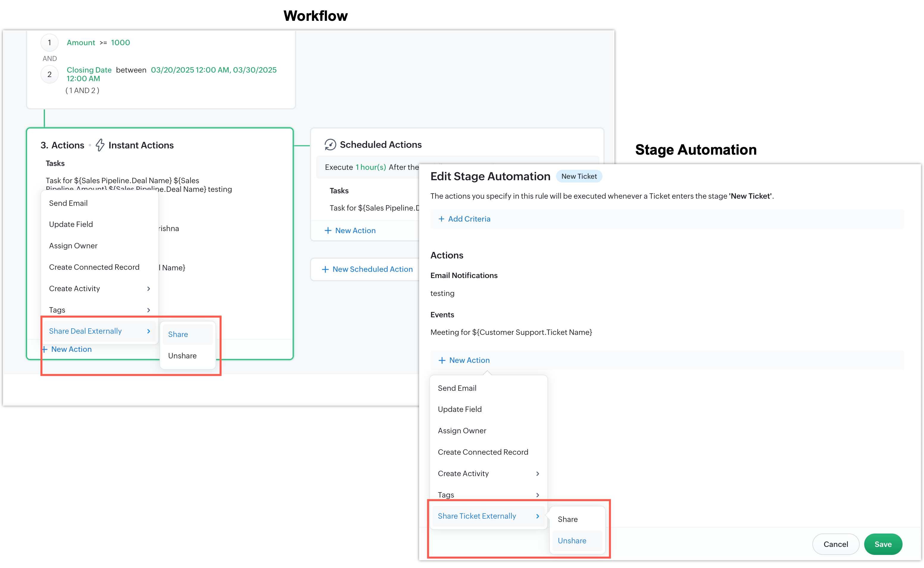Select Send Email in left action menu

pos(68,203)
